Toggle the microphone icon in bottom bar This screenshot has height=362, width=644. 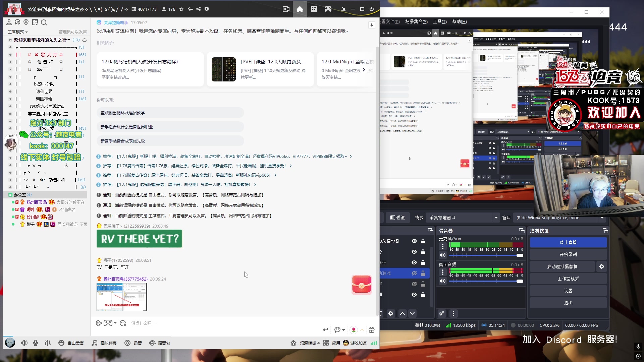tap(36, 343)
